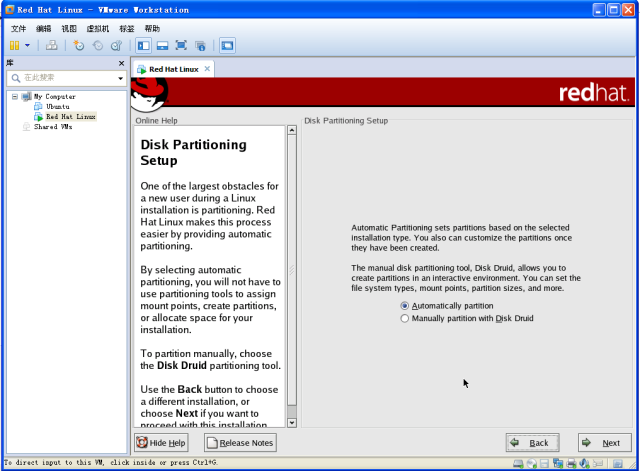Open the fifth (Tabs) menu bar item
Viewport: 640px width, 471px height.
(x=127, y=29)
